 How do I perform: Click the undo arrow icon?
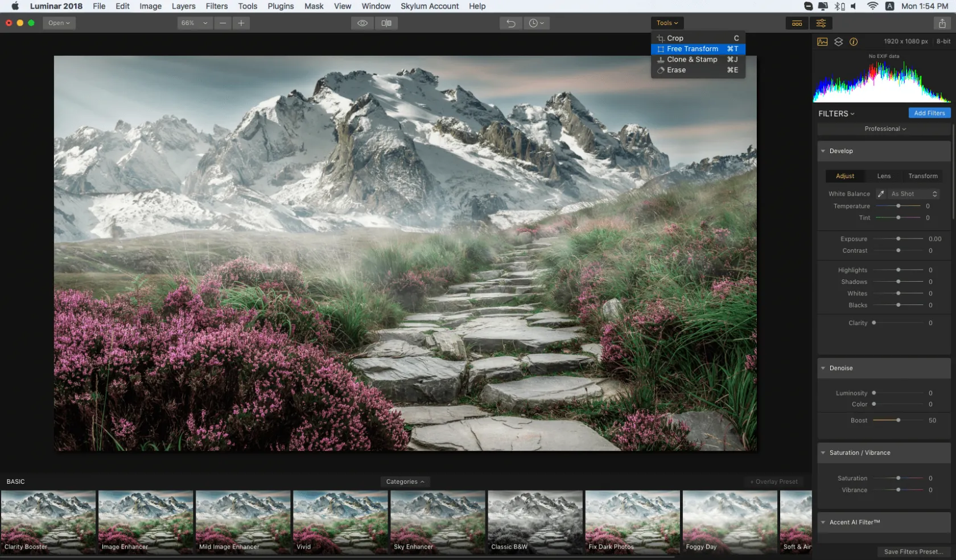pyautogui.click(x=511, y=23)
